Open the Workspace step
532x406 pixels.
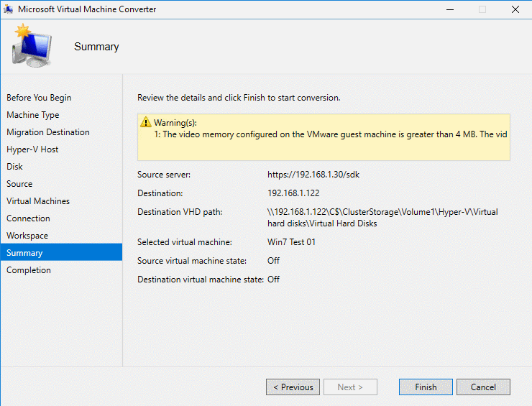click(27, 236)
